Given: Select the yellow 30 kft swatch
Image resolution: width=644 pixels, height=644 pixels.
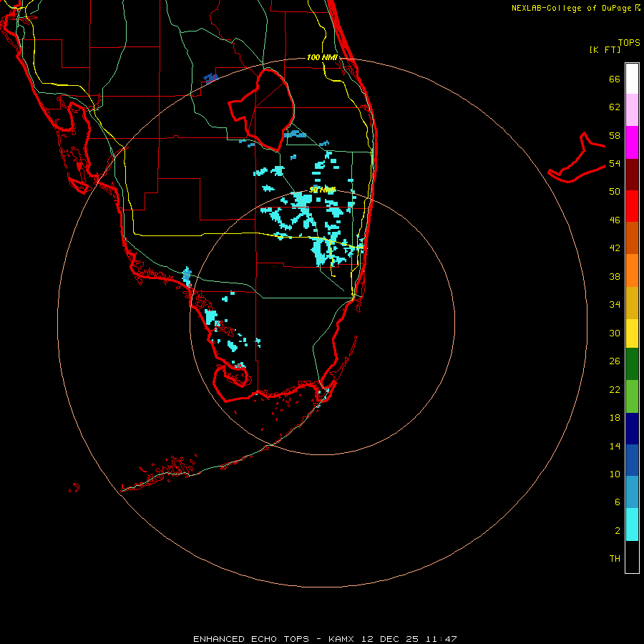Looking at the screenshot, I should pos(632,333).
